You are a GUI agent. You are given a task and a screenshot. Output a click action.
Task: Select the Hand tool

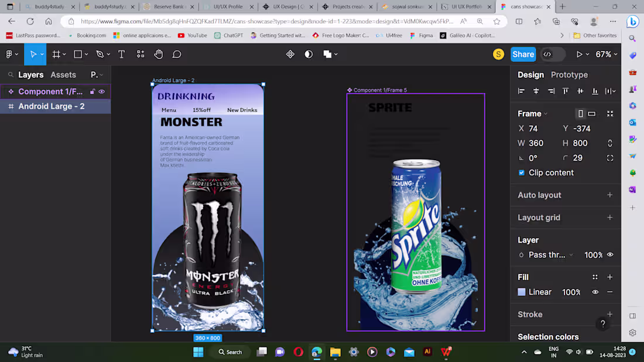pyautogui.click(x=158, y=54)
